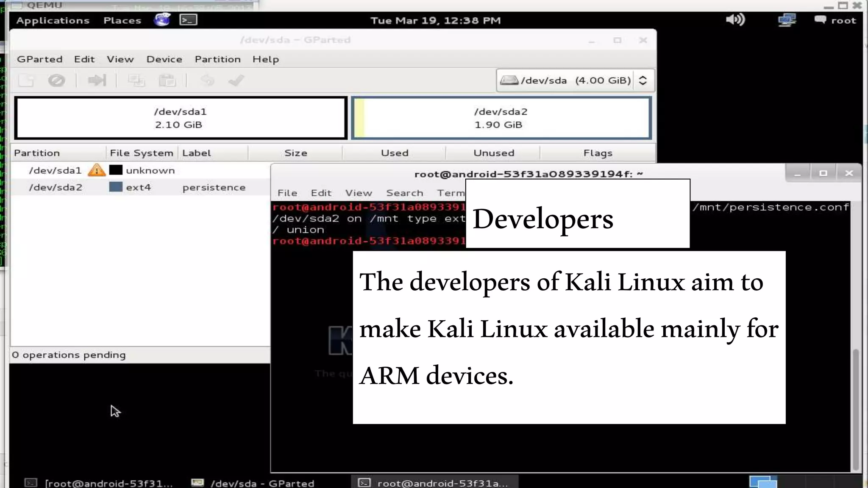Sort by the Unused column header
868x488 pixels.
tap(493, 153)
